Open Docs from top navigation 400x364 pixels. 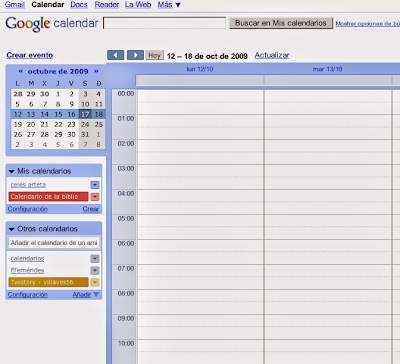tap(79, 5)
